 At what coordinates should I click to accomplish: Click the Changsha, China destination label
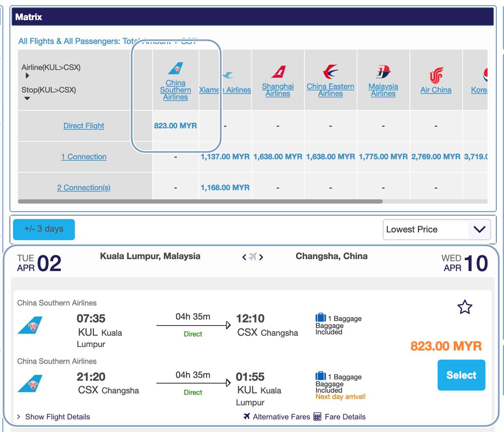(331, 256)
